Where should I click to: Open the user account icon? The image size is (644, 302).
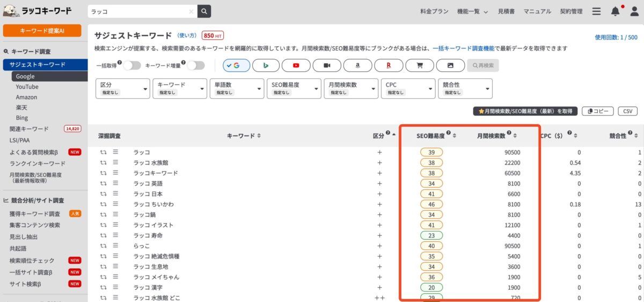point(634,11)
